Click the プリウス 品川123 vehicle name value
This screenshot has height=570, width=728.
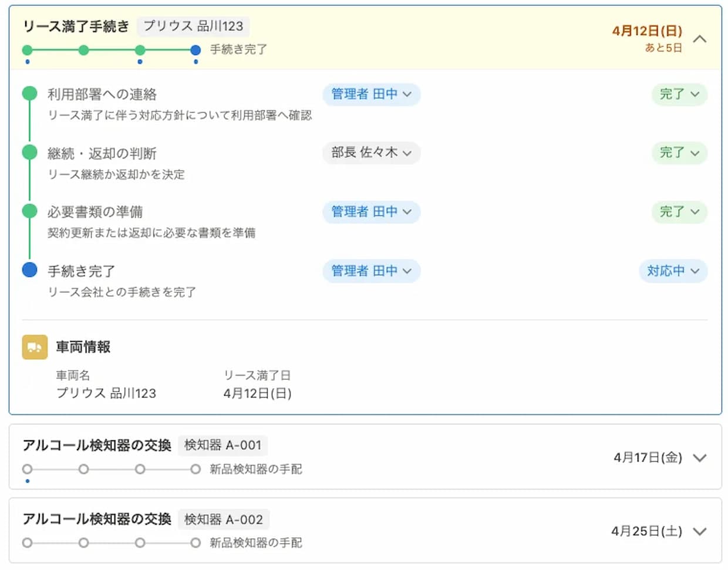[106, 393]
